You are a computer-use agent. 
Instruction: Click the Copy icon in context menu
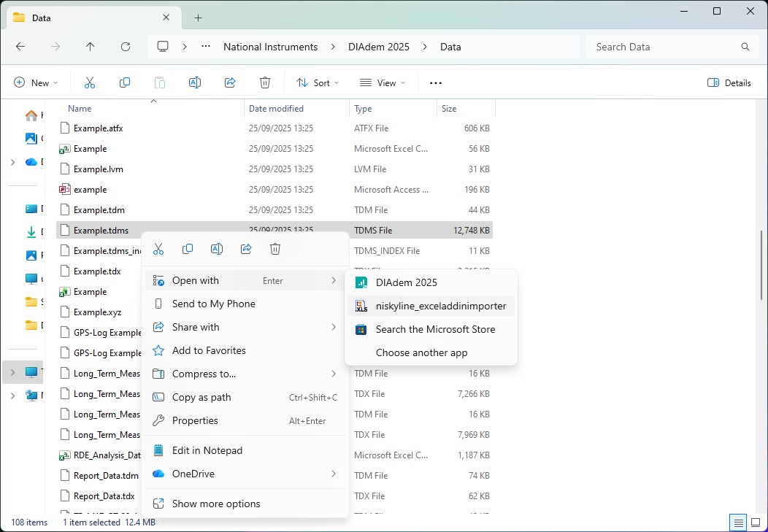(x=188, y=249)
